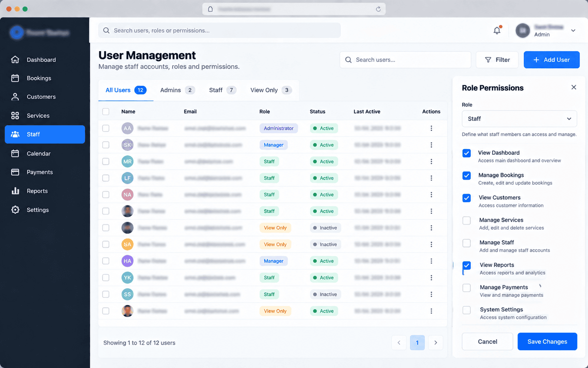Click the Customers person icon in sidebar
This screenshot has height=368, width=588.
click(15, 97)
